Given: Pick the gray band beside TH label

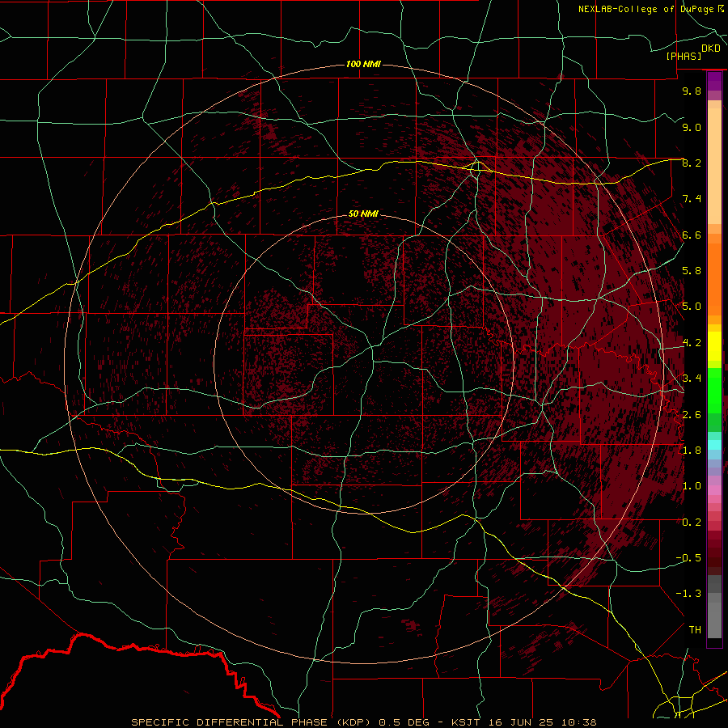Looking at the screenshot, I should point(714,622).
